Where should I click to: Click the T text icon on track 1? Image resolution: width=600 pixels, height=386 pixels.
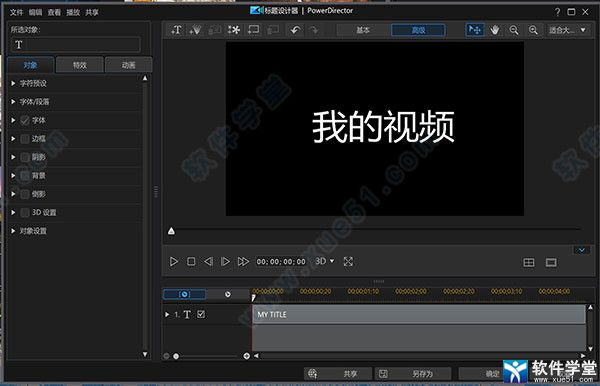(x=187, y=314)
